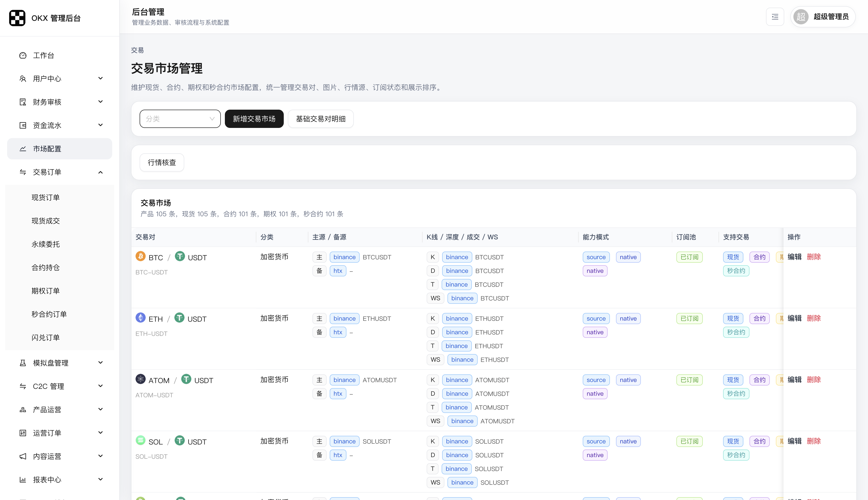Open 现货订单 submenu item
The width and height of the screenshot is (868, 500).
click(60, 197)
